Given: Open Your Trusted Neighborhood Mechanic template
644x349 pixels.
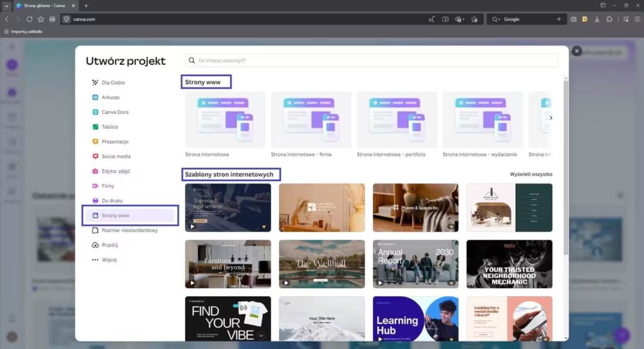Looking at the screenshot, I should 509,264.
